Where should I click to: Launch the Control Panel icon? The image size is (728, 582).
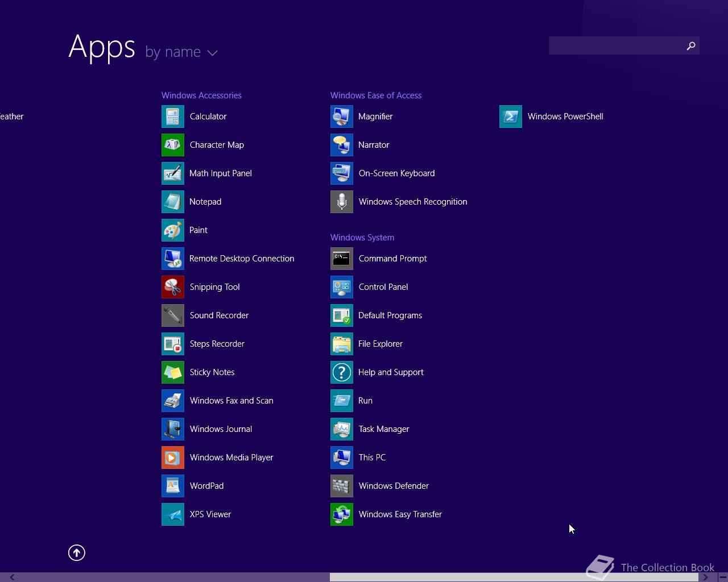(342, 287)
